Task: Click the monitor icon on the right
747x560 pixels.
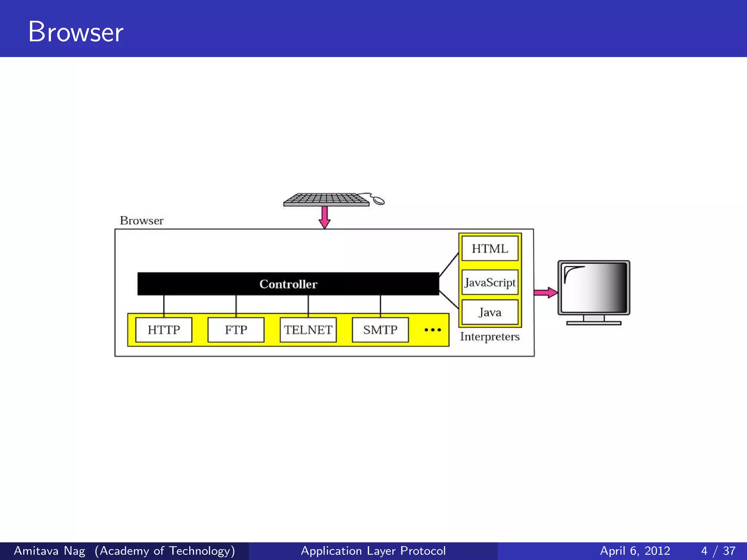Action: click(x=594, y=292)
